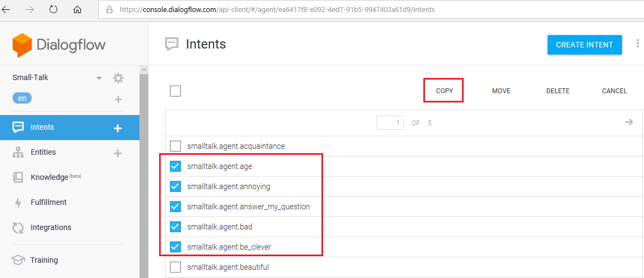Click plus icon to create new intent
Viewport: 644px width, 278px height.
point(118,128)
